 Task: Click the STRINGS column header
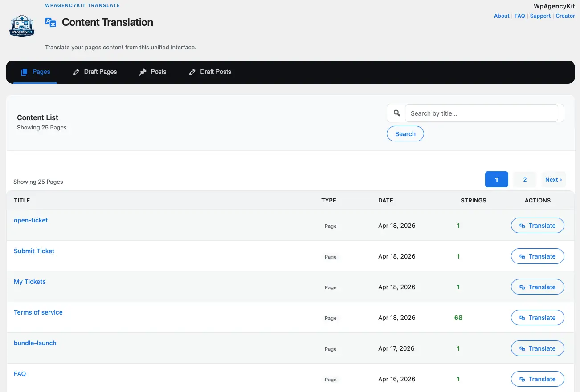click(x=474, y=201)
